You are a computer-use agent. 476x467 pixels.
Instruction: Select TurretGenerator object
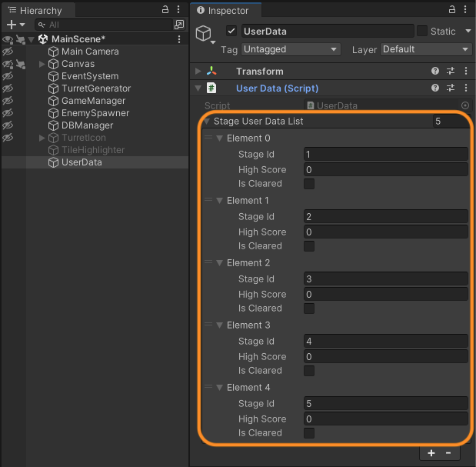click(x=96, y=88)
